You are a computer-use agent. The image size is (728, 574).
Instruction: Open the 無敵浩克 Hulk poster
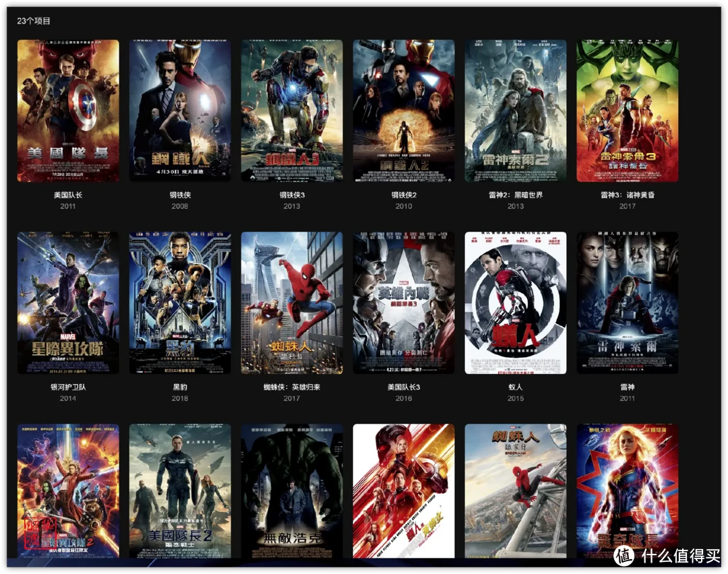pos(292,490)
